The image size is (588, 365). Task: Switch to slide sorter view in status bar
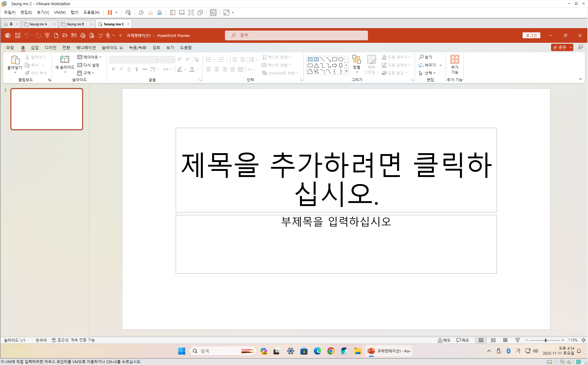tap(493, 340)
